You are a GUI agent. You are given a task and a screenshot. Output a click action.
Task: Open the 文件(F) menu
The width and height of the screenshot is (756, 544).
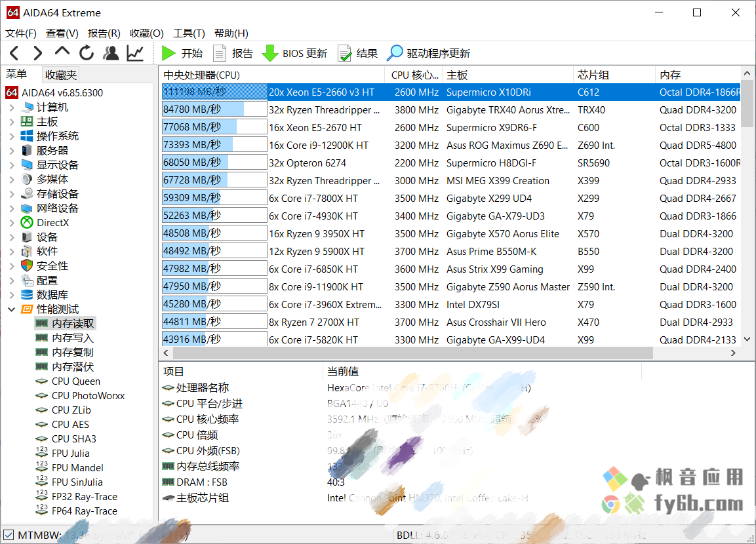(21, 33)
